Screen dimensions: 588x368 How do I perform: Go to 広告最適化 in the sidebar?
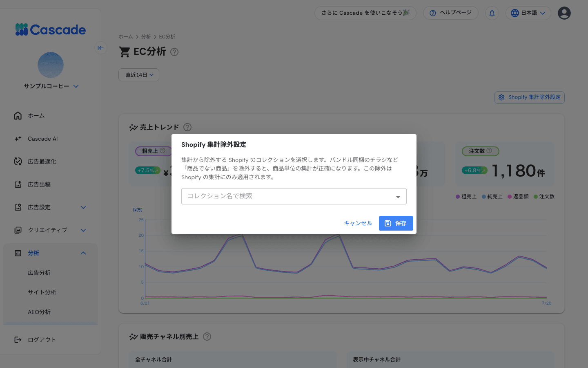pyautogui.click(x=51, y=162)
